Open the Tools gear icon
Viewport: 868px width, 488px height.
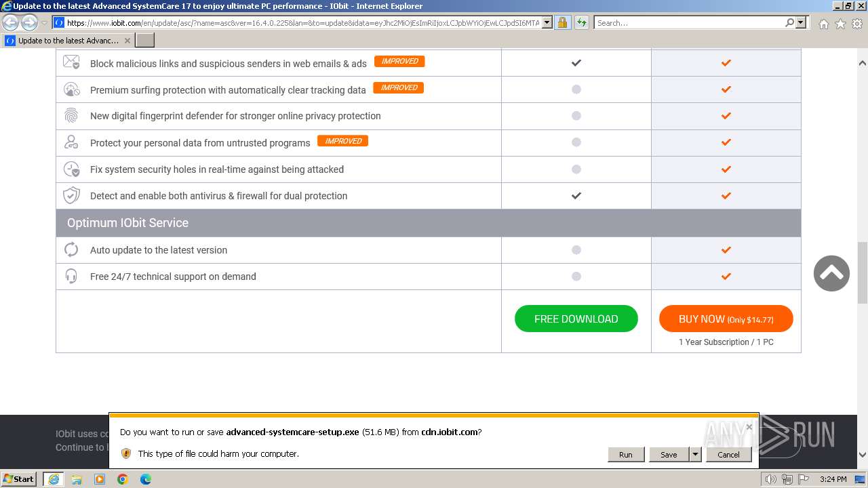[x=857, y=24]
